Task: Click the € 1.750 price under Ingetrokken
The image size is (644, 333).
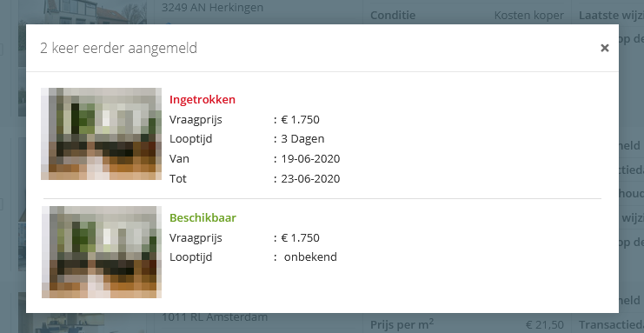Action: [x=300, y=120]
